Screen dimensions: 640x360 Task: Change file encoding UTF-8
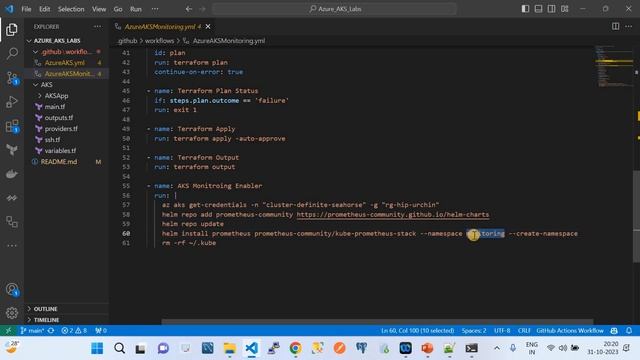tap(502, 330)
